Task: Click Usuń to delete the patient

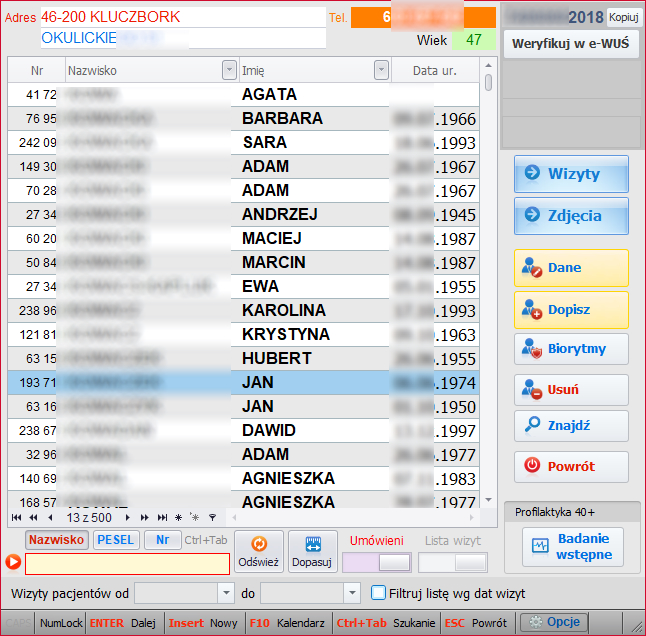Action: (571, 390)
